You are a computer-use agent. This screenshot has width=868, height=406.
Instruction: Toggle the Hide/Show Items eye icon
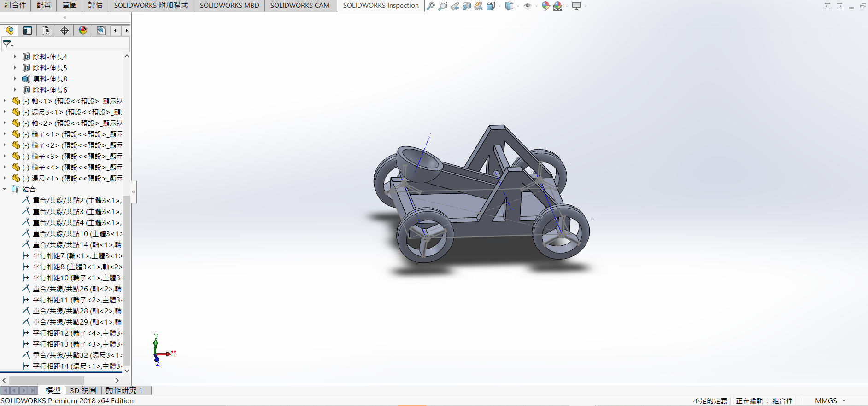click(528, 6)
